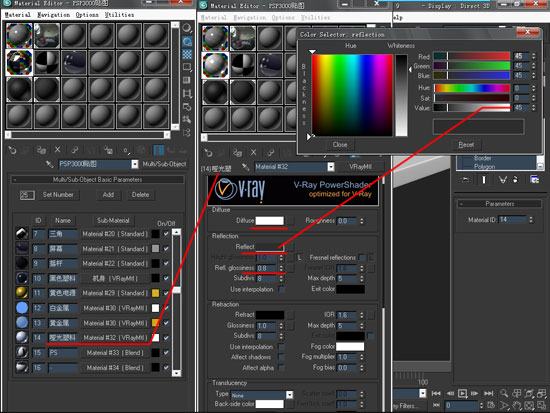Click the Add sub-material button
The width and height of the screenshot is (550, 413).
coord(108,195)
